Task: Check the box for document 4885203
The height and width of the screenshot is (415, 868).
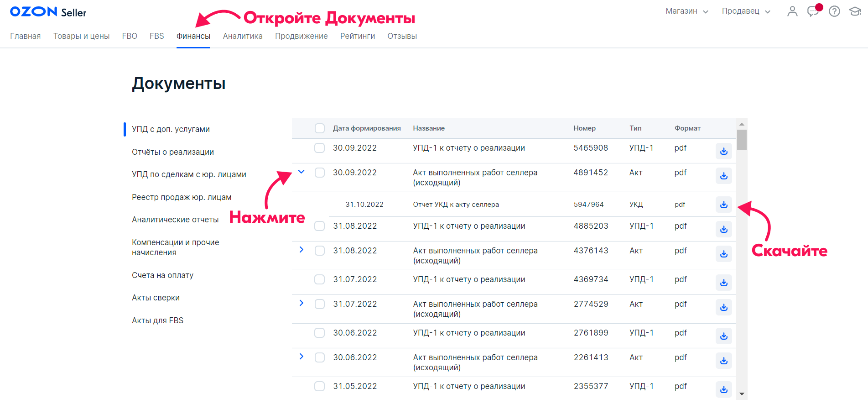Action: pos(320,226)
